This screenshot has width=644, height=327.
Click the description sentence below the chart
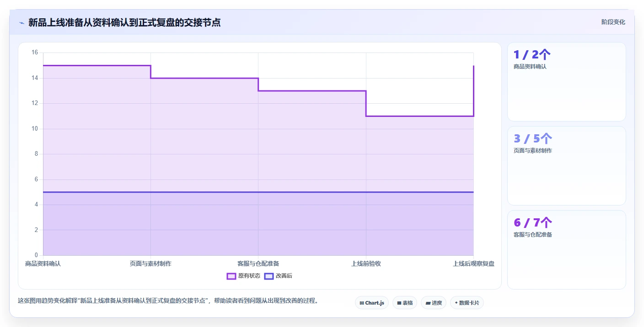click(168, 301)
